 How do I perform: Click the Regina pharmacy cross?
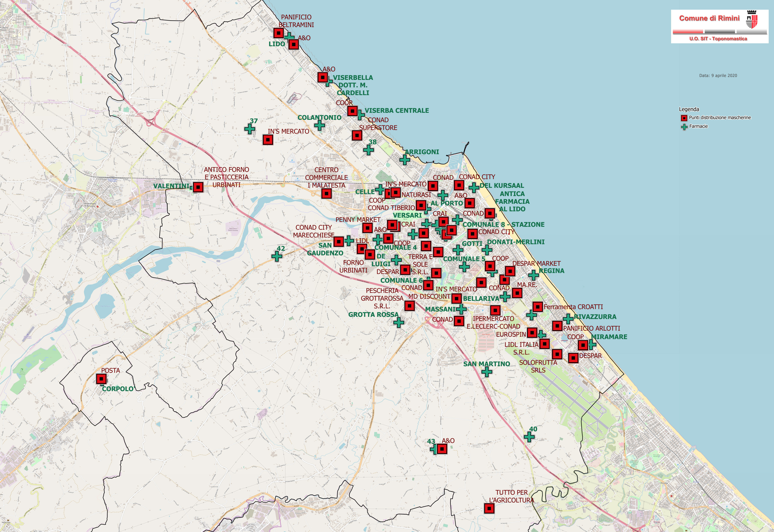(534, 275)
